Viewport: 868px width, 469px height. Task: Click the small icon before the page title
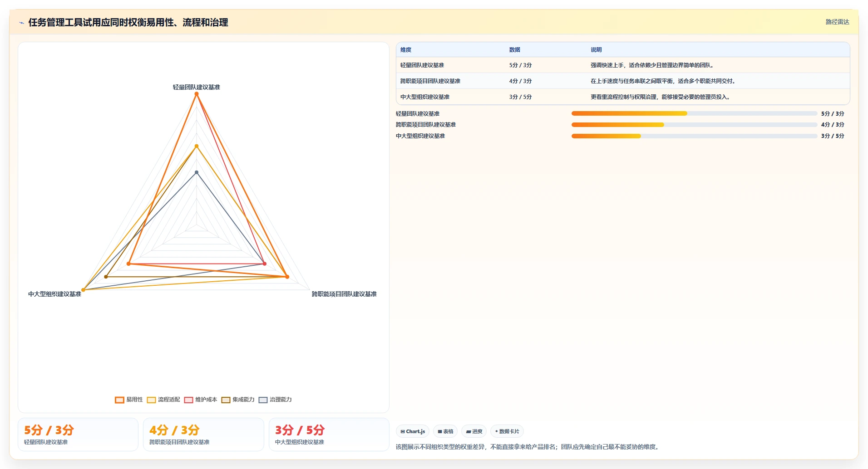coord(21,23)
